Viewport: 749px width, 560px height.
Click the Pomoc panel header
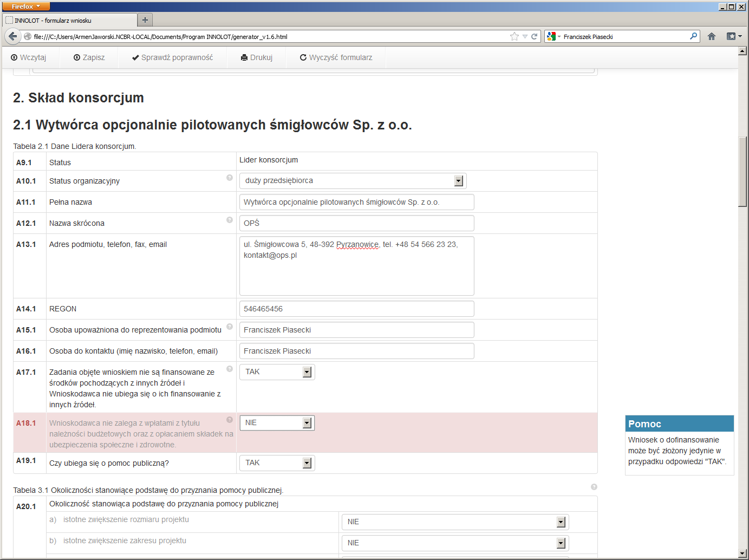[679, 424]
